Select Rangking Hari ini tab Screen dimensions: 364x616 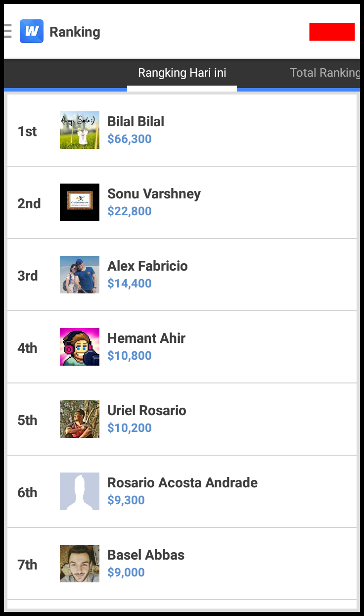click(182, 73)
